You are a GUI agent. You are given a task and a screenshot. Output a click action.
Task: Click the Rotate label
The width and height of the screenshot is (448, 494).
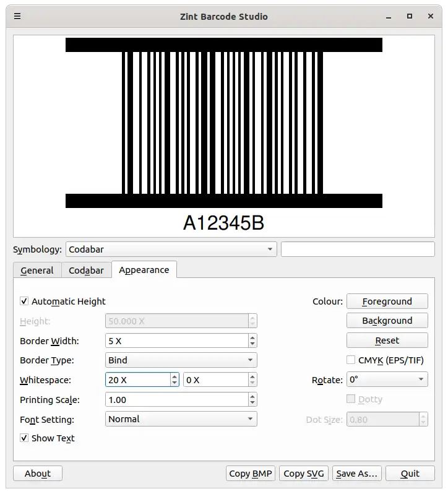327,380
